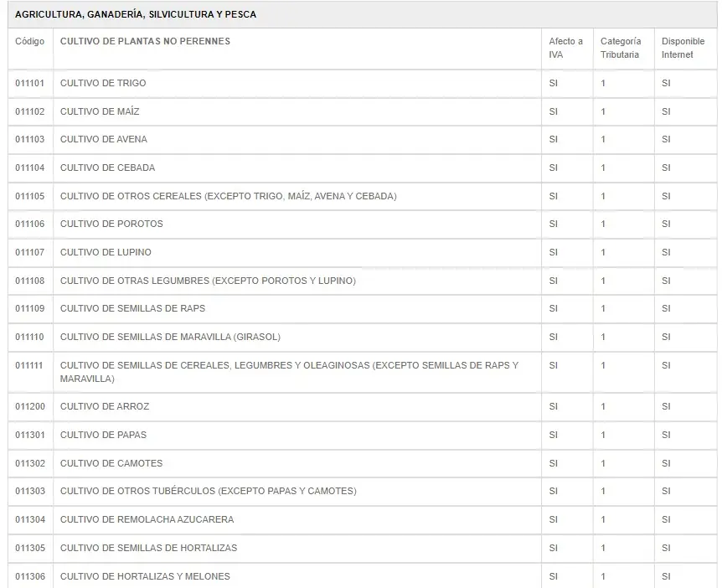
Task: Click Disponible Internet value for code 011305
Action: coord(666,549)
